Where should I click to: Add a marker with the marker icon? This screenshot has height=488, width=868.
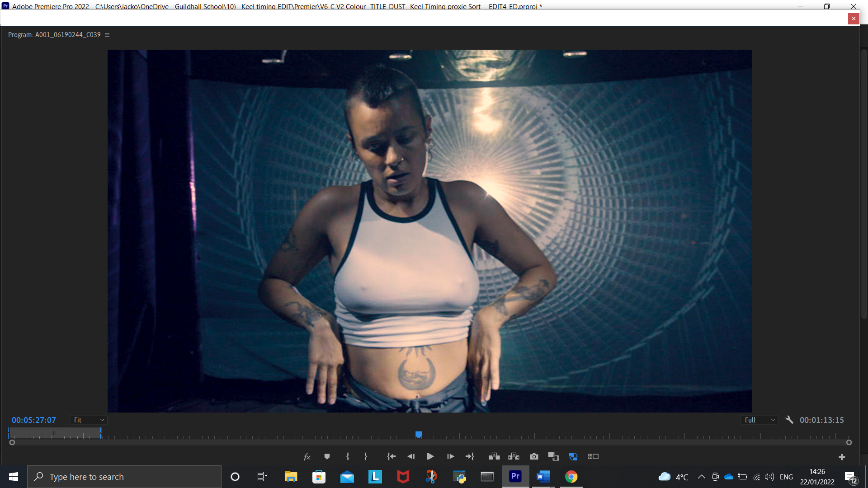[x=327, y=457]
